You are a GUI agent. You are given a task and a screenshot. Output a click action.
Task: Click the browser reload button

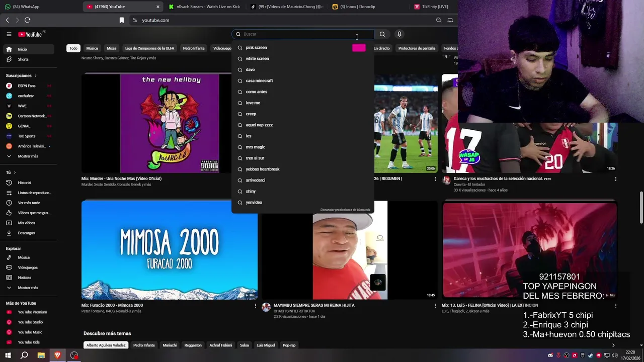pyautogui.click(x=27, y=20)
